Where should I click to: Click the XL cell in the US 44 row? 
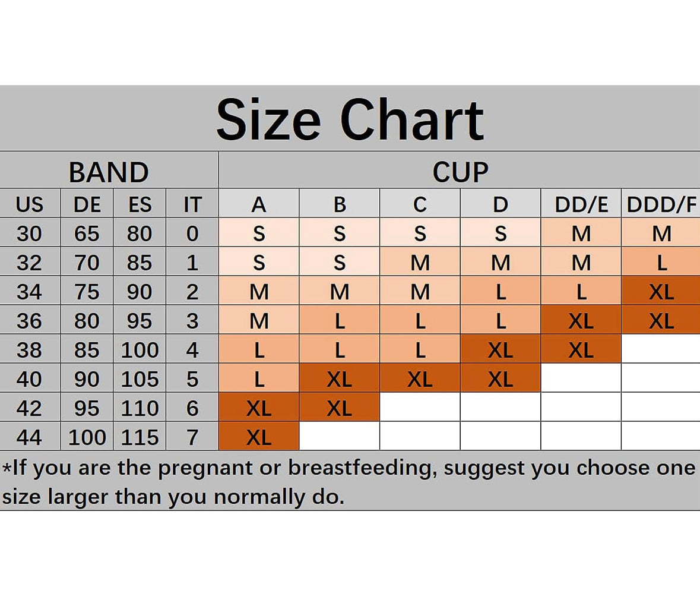[259, 437]
